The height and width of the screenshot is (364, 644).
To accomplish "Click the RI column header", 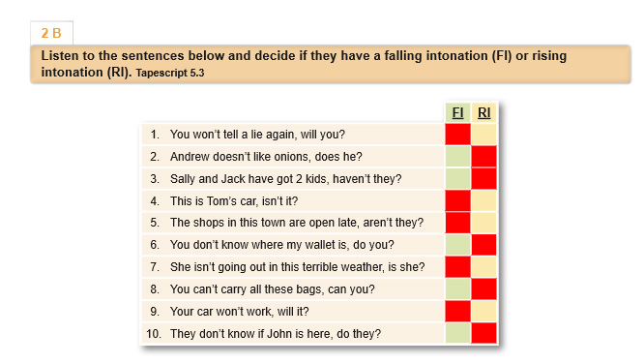I will pyautogui.click(x=484, y=112).
